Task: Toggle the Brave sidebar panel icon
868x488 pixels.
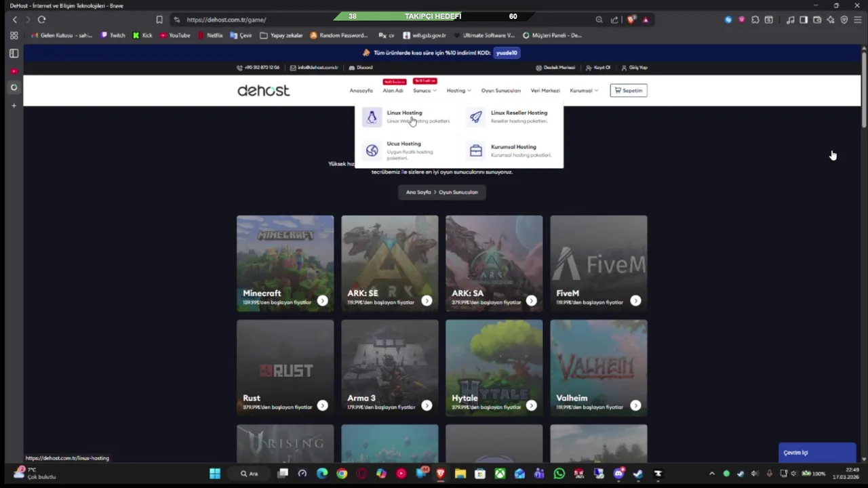Action: coord(804,20)
